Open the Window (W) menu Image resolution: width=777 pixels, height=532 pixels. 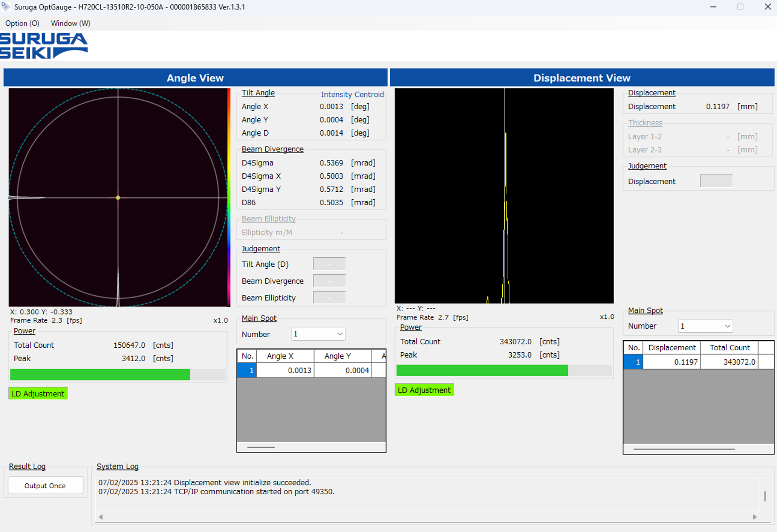(71, 23)
